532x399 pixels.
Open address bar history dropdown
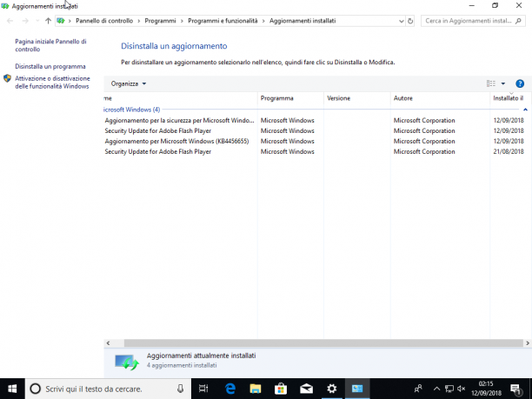coord(402,21)
